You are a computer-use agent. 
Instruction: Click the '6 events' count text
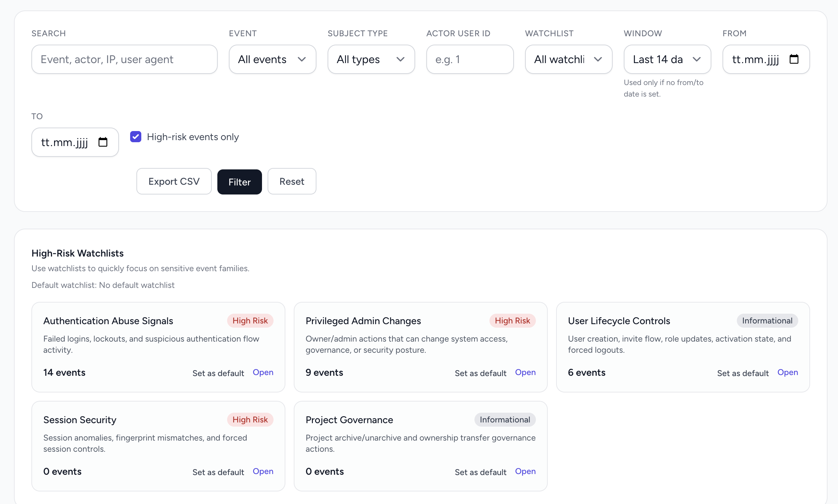(587, 373)
